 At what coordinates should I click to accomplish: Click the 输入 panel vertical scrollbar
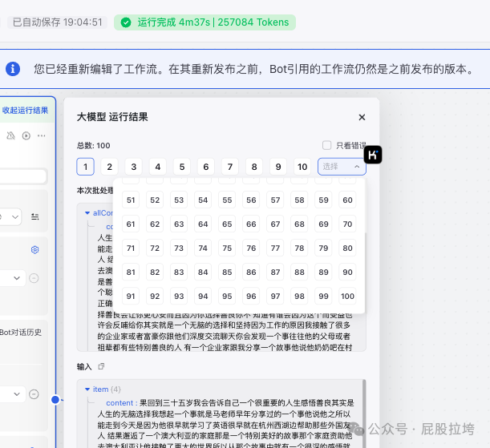364,414
